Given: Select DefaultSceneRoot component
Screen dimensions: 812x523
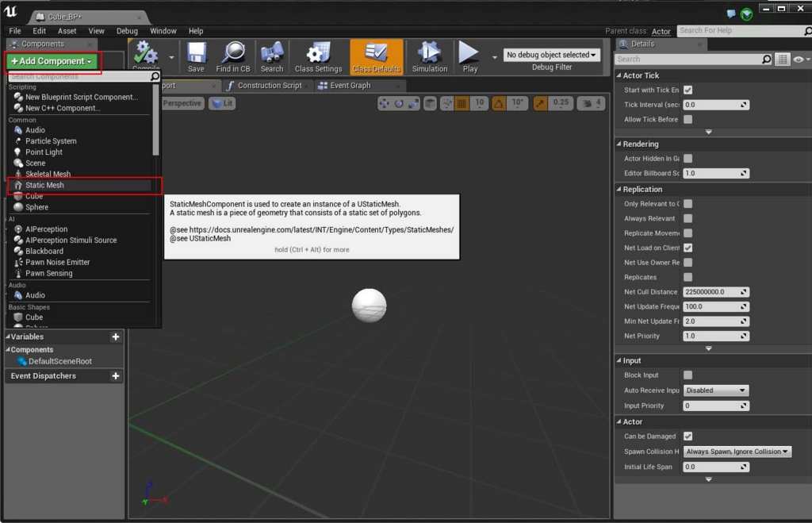Looking at the screenshot, I should 60,361.
